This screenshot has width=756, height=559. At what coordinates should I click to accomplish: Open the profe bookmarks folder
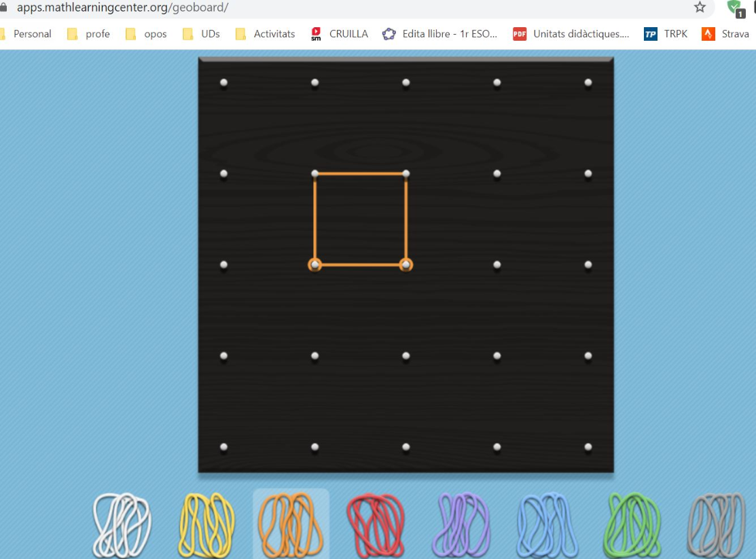89,34
